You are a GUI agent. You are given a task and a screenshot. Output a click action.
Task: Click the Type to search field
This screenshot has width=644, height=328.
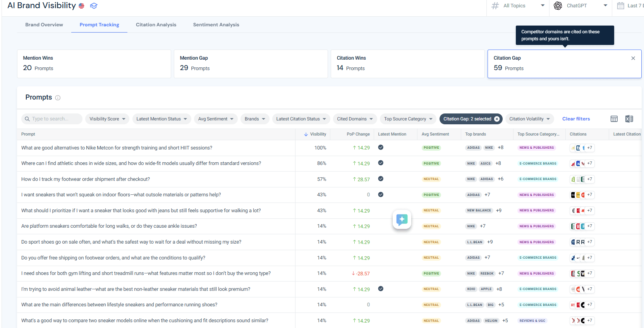52,119
